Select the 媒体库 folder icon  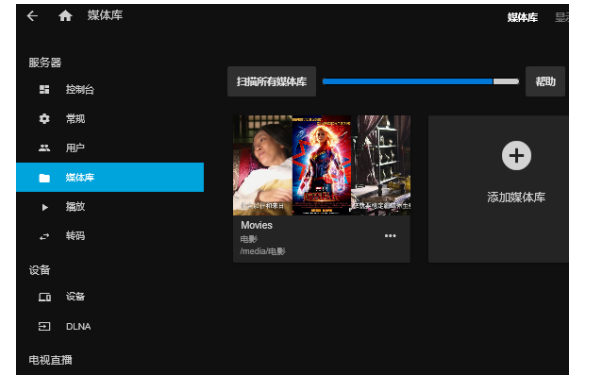click(44, 178)
